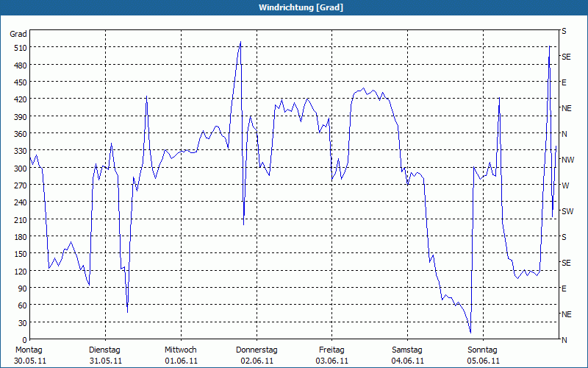Select the y-axis value '120'
Viewport: 588px width, 368px height.
point(21,271)
